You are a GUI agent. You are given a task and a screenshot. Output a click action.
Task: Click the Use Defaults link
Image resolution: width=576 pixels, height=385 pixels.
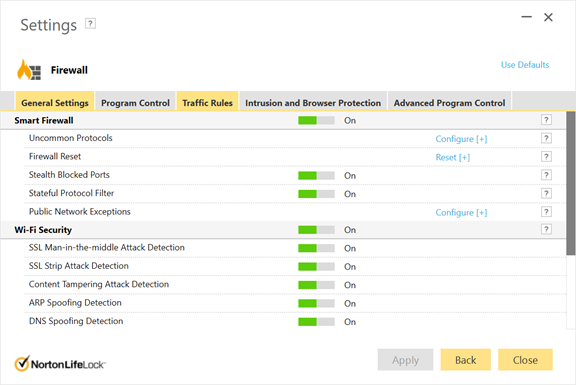pos(525,65)
